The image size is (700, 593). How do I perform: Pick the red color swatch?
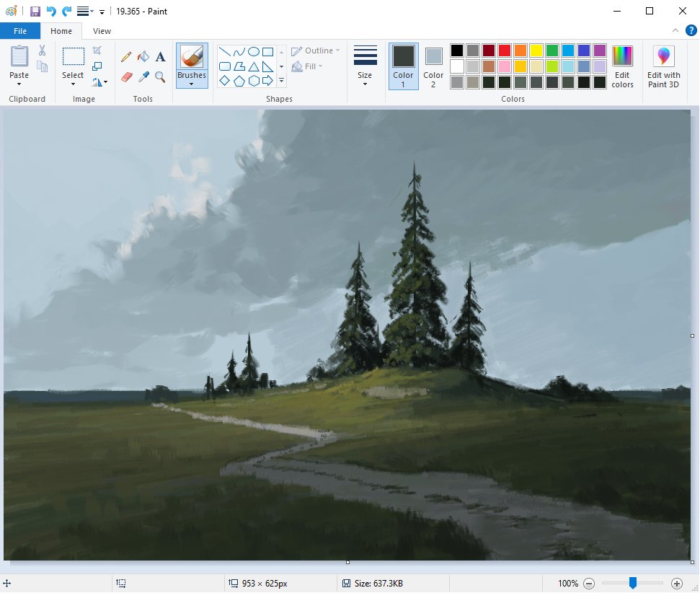pos(505,50)
